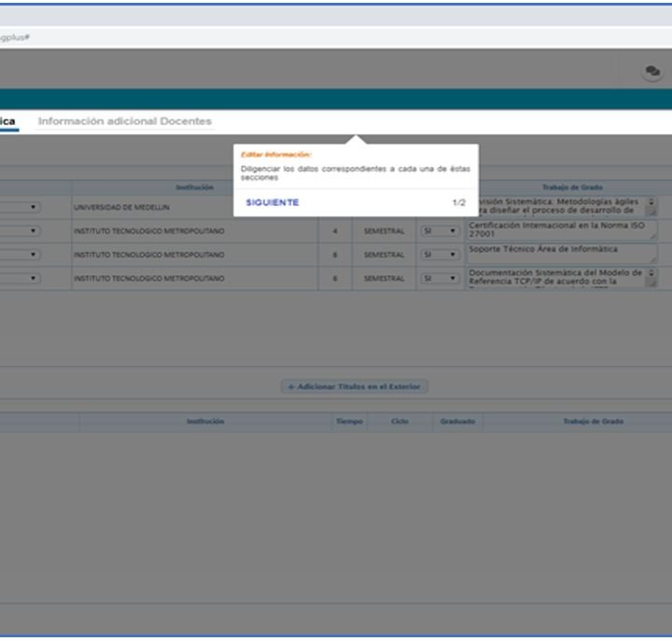Open the chat bubbles icon

[652, 71]
